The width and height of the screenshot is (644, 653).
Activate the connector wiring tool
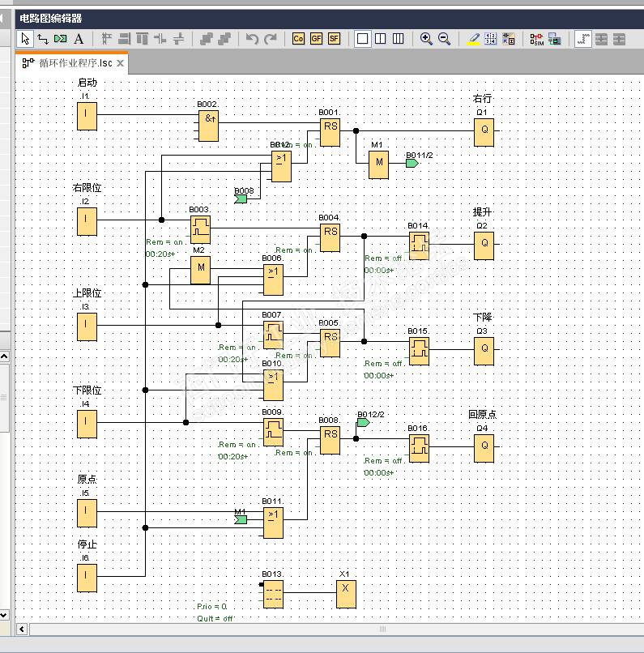click(x=43, y=38)
